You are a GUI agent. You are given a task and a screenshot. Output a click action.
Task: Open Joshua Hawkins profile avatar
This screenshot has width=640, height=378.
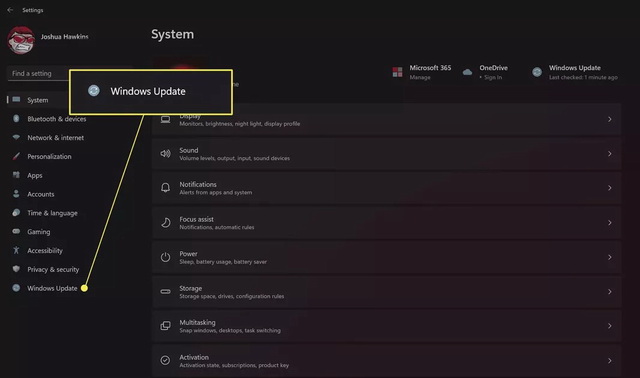click(21, 40)
